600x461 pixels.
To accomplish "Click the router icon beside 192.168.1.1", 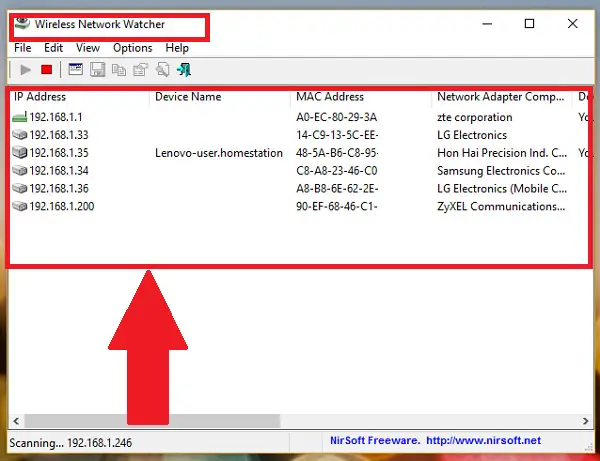I will tap(20, 117).
